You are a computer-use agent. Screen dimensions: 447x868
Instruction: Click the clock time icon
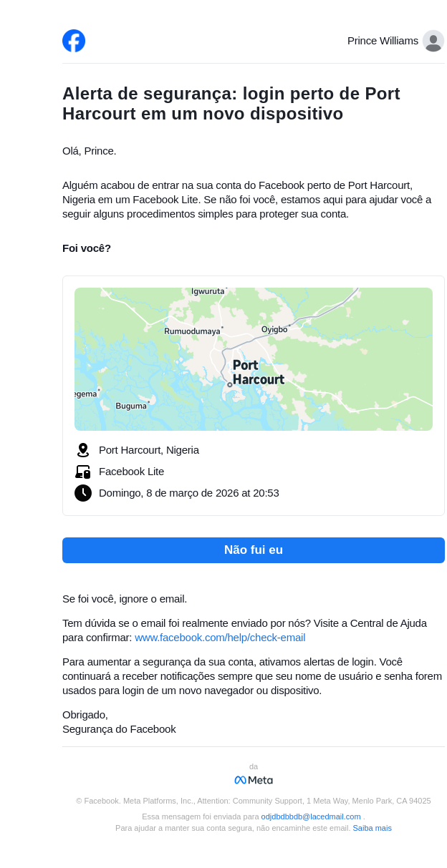(x=83, y=493)
